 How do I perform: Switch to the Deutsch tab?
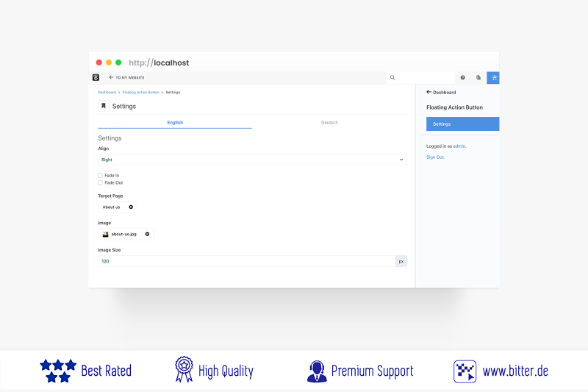[329, 123]
